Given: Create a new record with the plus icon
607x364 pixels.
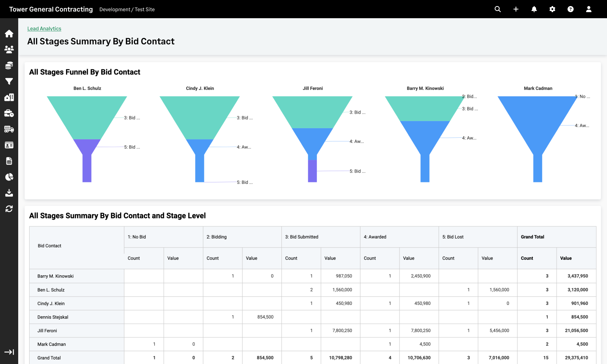Looking at the screenshot, I should (516, 9).
